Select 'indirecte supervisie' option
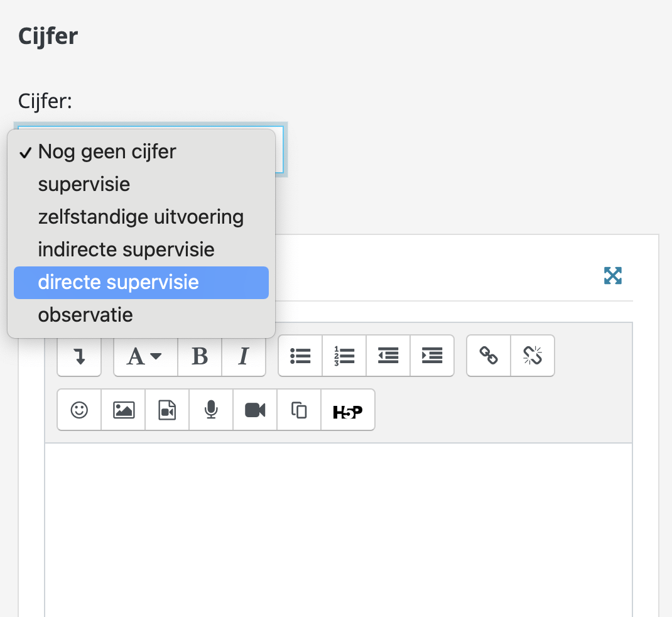The width and height of the screenshot is (672, 617). (x=141, y=249)
